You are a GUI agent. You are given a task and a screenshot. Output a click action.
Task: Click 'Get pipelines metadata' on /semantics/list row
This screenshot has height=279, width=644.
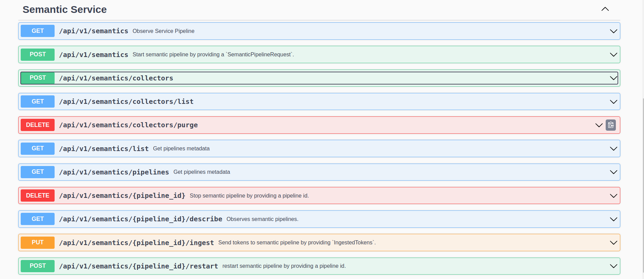(x=181, y=148)
